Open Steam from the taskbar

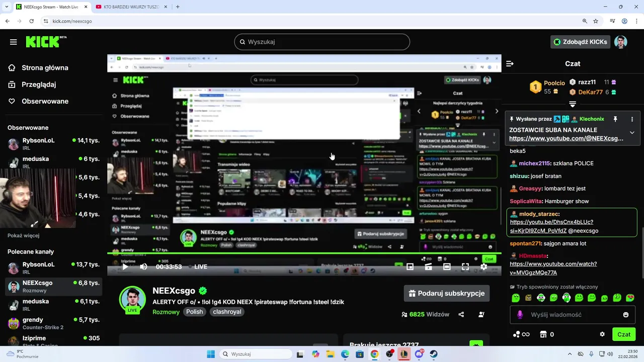(434, 354)
